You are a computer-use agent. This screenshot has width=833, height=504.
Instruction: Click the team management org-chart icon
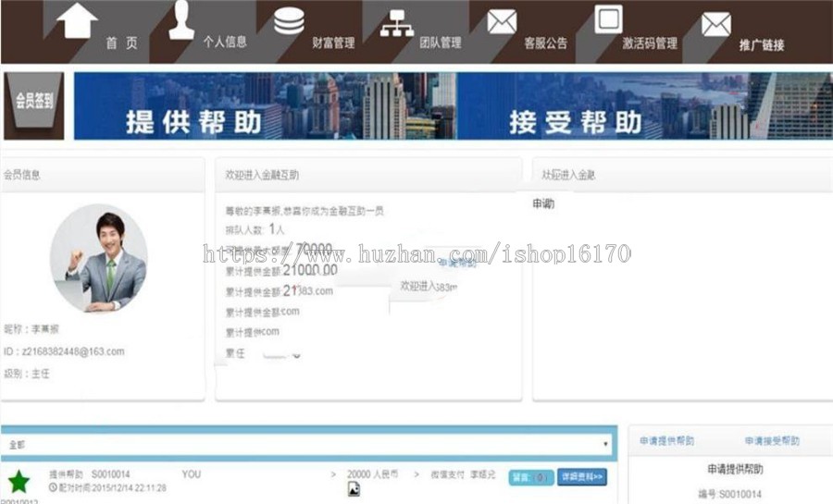click(397, 24)
